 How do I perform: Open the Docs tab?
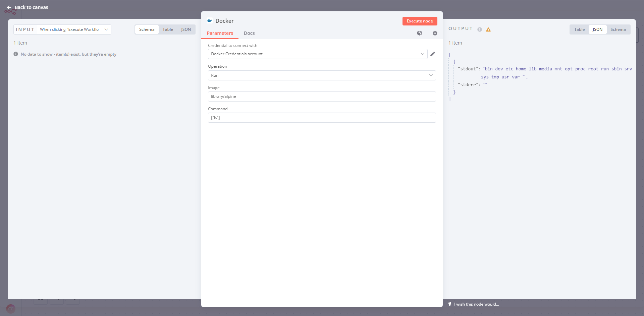point(249,33)
